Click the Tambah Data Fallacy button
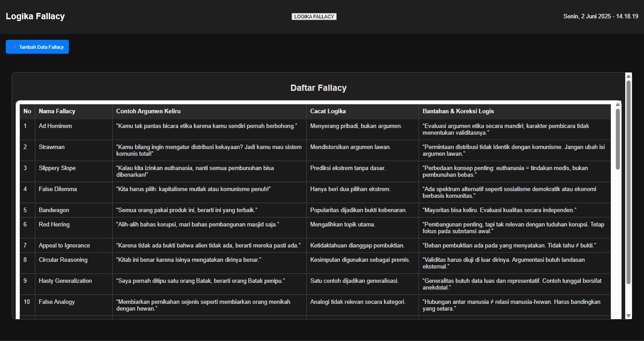The image size is (644, 341). coord(37,47)
